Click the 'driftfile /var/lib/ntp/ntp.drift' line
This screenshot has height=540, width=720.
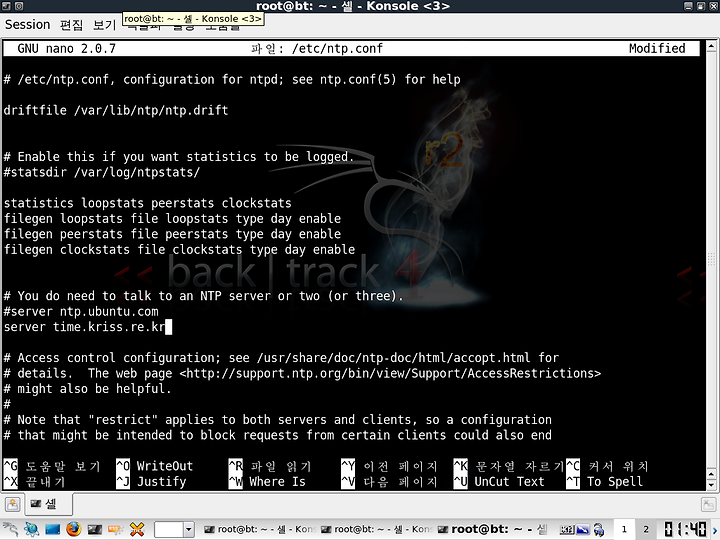(x=116, y=110)
